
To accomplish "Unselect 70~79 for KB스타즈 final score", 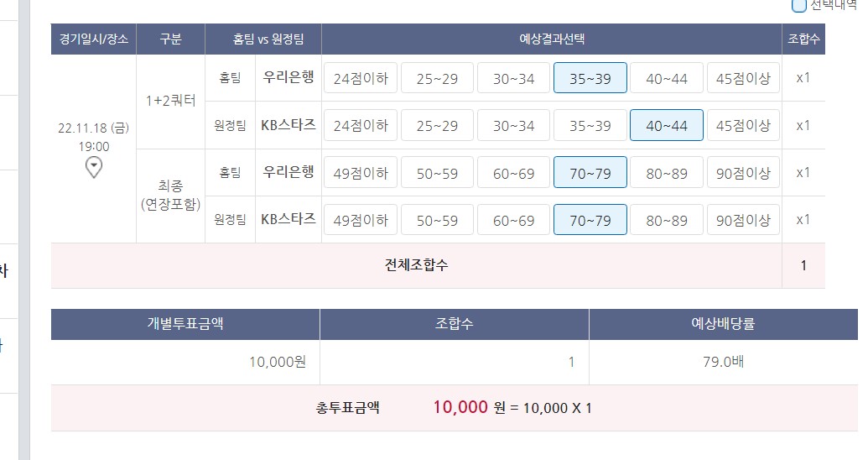I will click(590, 220).
